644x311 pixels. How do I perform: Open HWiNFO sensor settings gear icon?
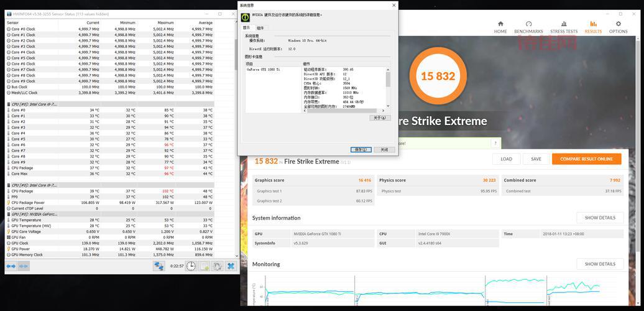pyautogui.click(x=218, y=266)
